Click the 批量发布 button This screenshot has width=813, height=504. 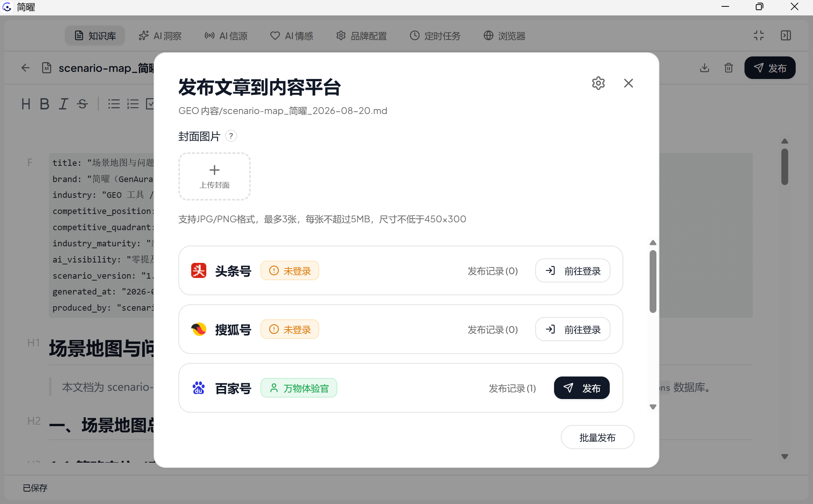pos(598,437)
